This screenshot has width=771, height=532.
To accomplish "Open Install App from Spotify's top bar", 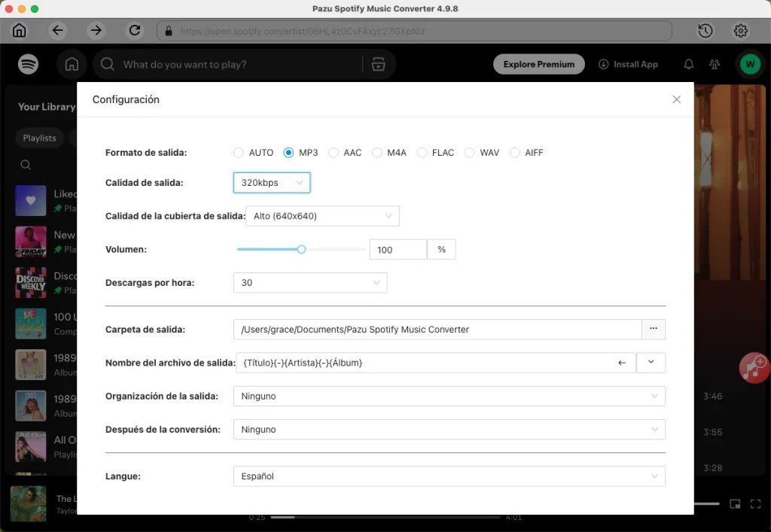I will pos(629,64).
